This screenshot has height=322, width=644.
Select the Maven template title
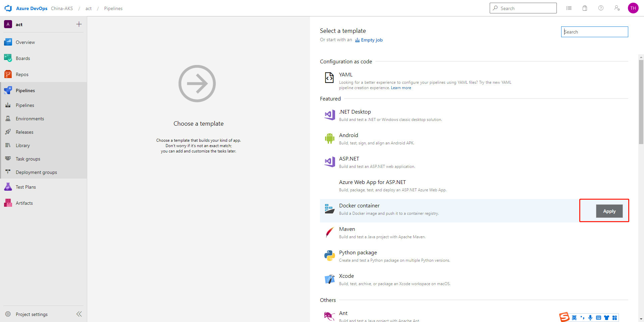(347, 229)
